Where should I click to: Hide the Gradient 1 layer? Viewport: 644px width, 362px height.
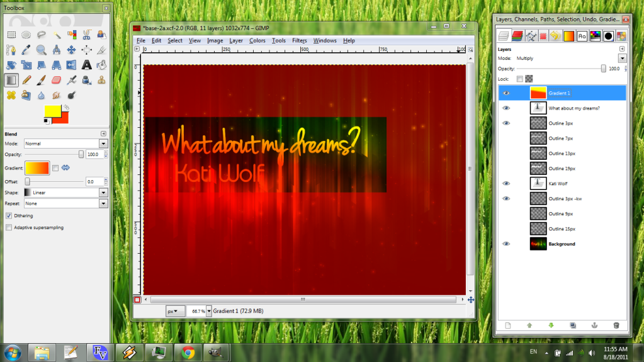tap(506, 93)
